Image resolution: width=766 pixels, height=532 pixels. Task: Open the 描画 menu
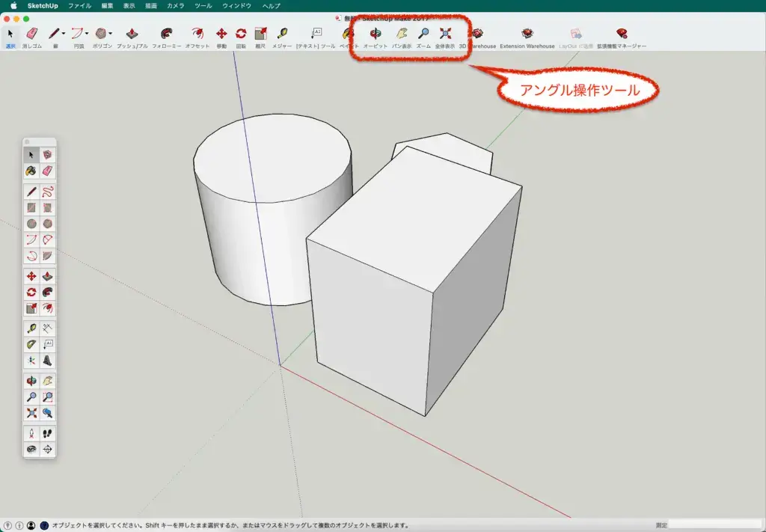coord(151,6)
